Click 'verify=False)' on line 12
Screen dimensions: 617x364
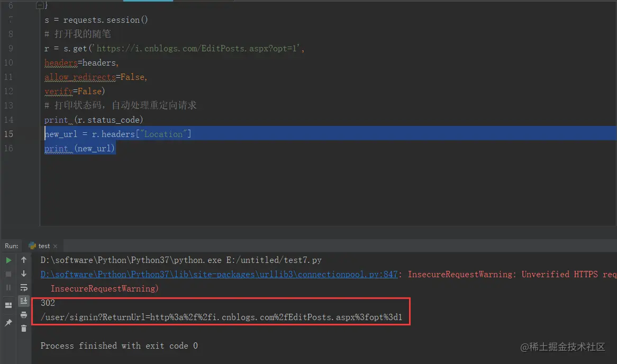(x=75, y=92)
